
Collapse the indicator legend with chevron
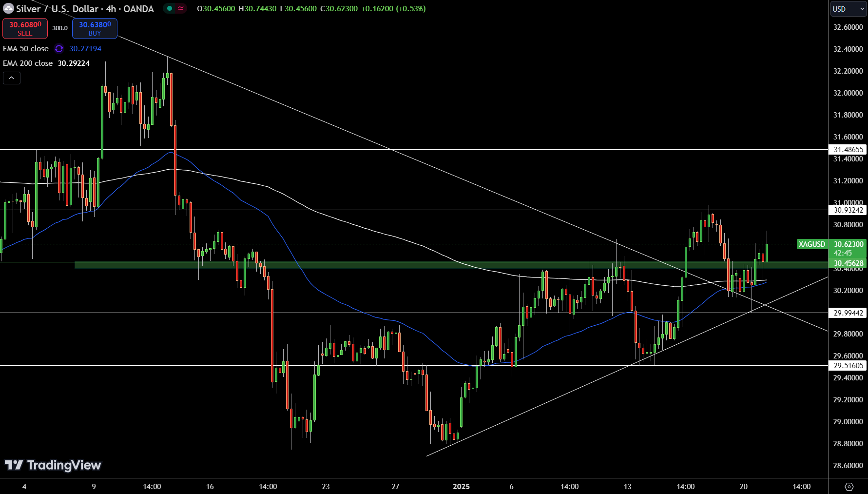click(x=12, y=78)
